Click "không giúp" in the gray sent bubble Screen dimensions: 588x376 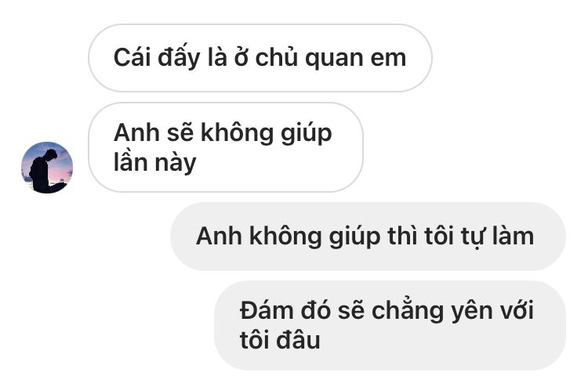point(315,237)
